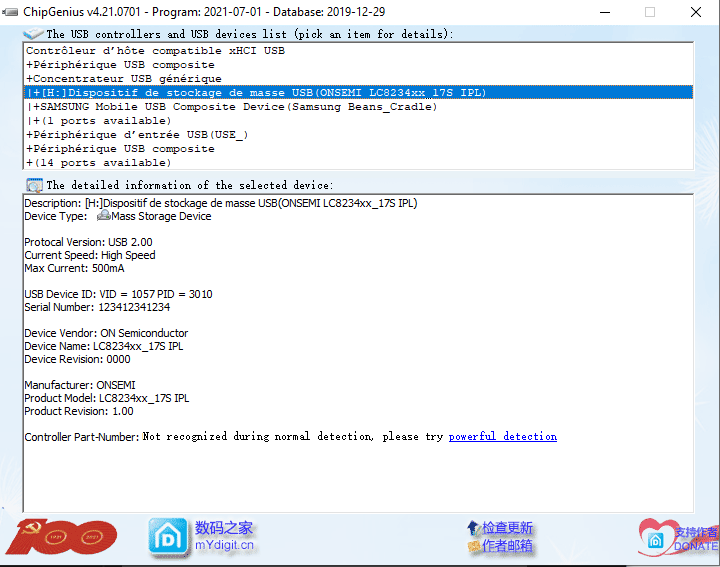Click the Manufacturer: ONSEMI line
This screenshot has height=567, width=720.
80,385
